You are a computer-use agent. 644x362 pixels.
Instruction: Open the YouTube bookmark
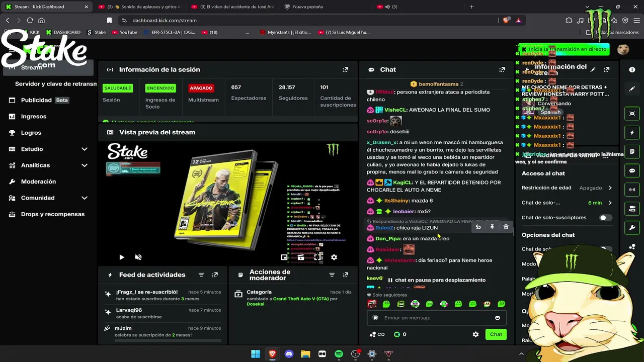pyautogui.click(x=125, y=32)
